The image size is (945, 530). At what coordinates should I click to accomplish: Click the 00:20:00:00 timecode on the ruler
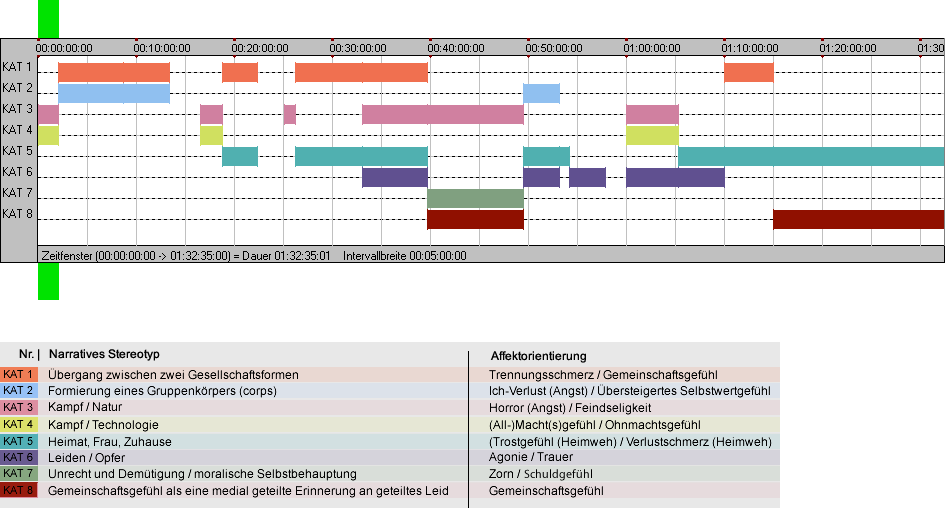[x=260, y=48]
